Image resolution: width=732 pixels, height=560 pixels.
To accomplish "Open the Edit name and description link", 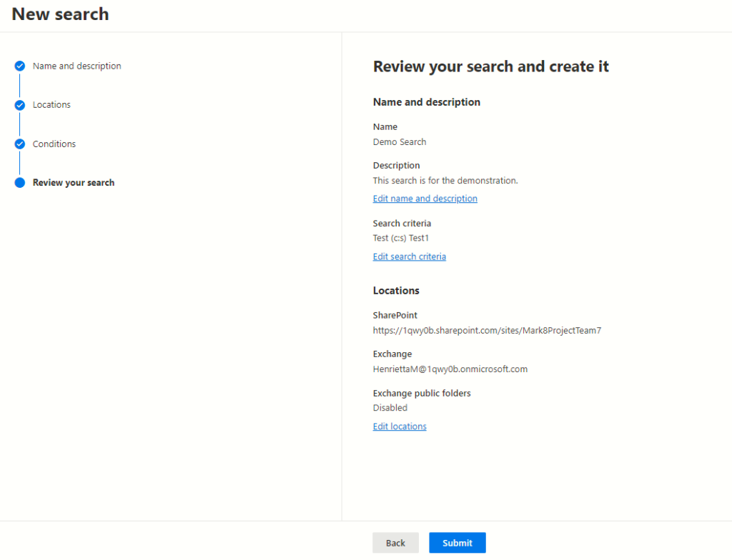I will tap(425, 198).
